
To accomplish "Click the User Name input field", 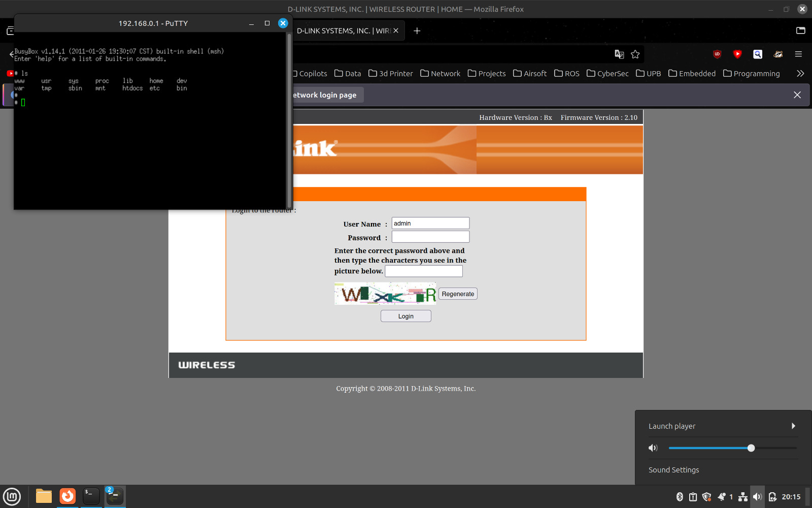I will click(x=430, y=223).
